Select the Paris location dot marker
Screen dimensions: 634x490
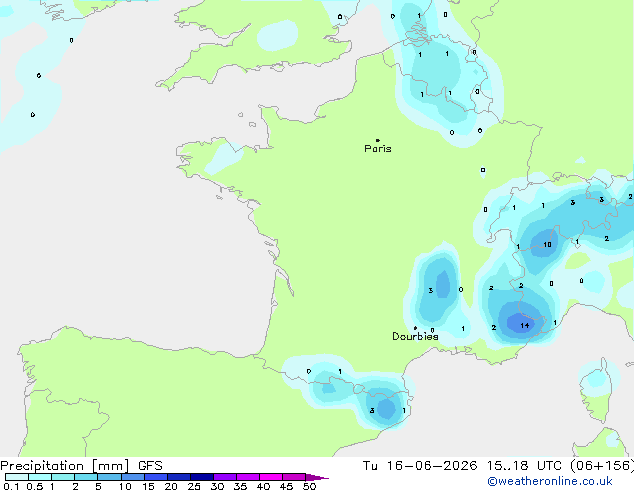[378, 140]
